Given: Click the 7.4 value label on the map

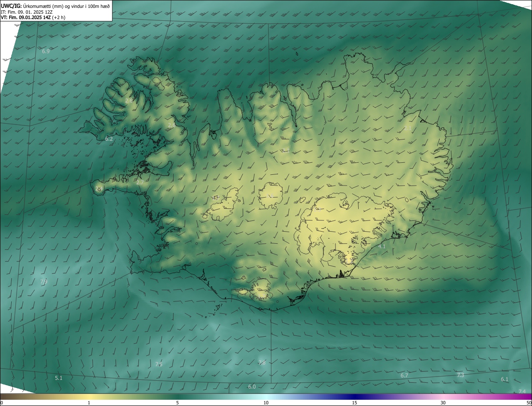Looking at the screenshot, I should point(522,391).
